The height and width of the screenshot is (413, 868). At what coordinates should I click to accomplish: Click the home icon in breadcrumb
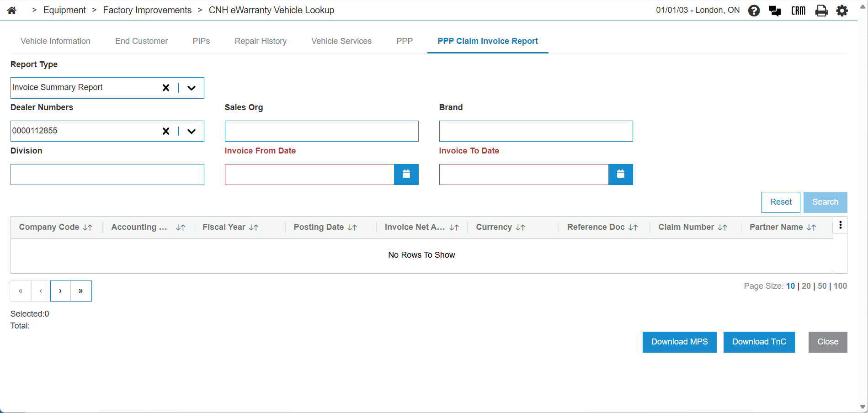(x=12, y=11)
